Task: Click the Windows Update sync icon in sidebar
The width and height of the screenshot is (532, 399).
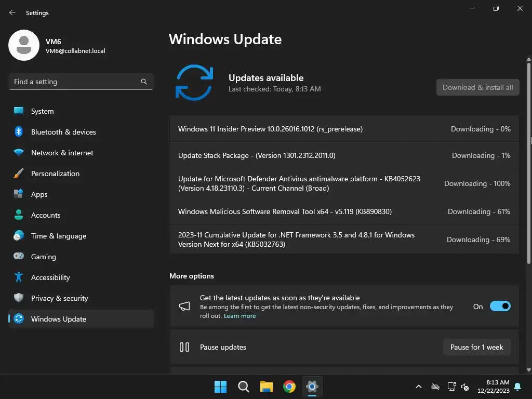Action: 19,318
